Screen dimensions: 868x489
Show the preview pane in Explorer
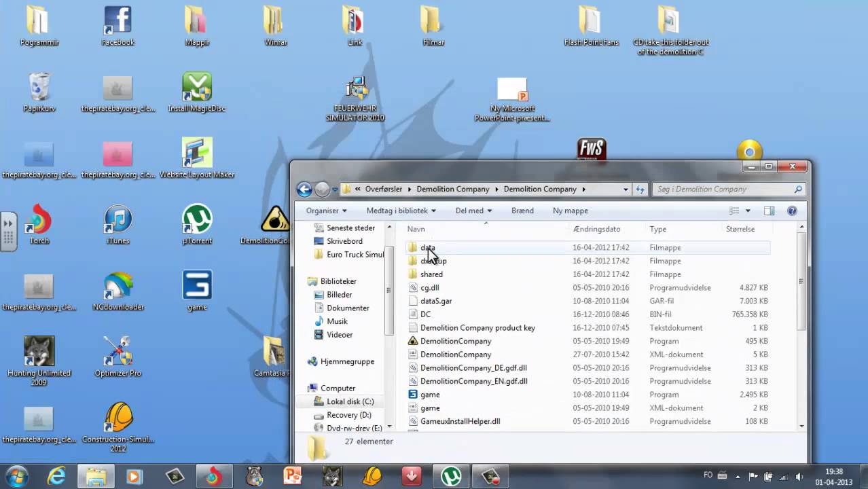[x=769, y=211]
